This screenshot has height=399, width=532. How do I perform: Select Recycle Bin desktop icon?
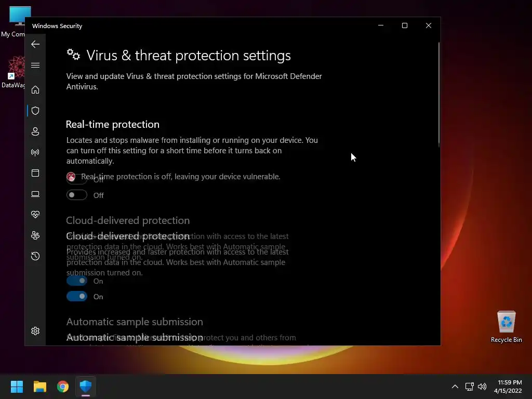pyautogui.click(x=506, y=326)
